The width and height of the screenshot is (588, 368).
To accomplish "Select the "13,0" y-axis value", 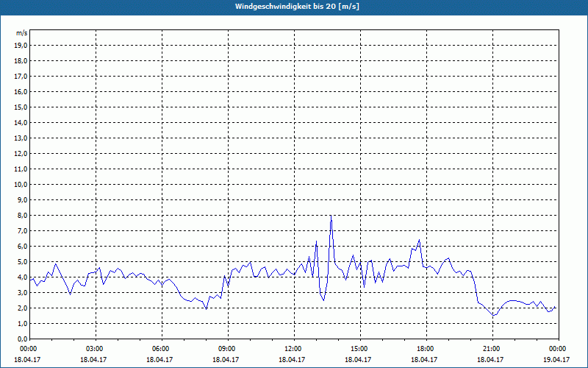I will pyautogui.click(x=22, y=138).
